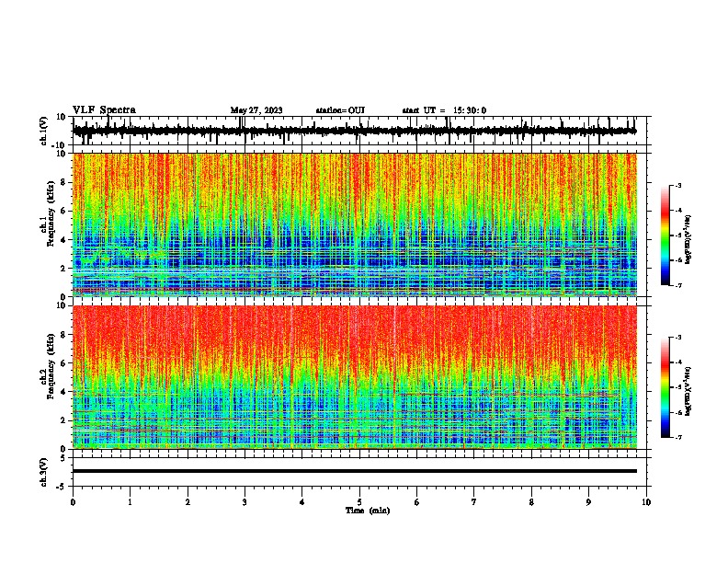Screen dimensions: 728x563
Task: Click the 5 tick on ch.3(V) axis
Action: pyautogui.click(x=63, y=458)
